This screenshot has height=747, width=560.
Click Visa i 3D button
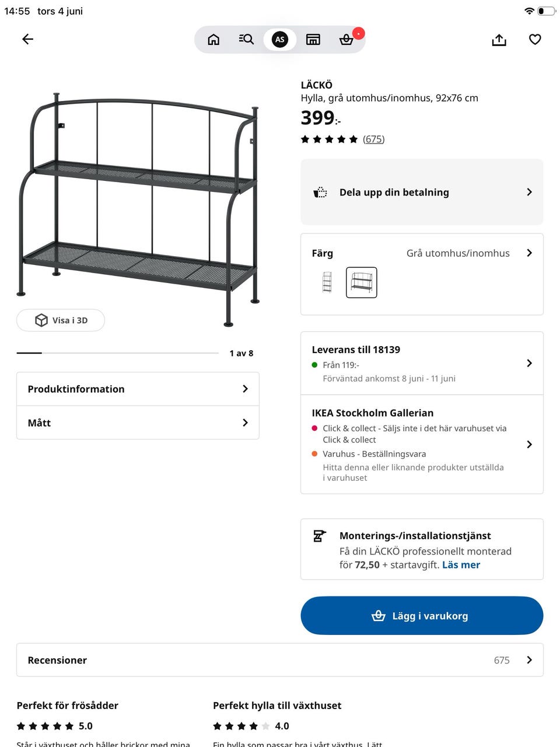coord(61,320)
